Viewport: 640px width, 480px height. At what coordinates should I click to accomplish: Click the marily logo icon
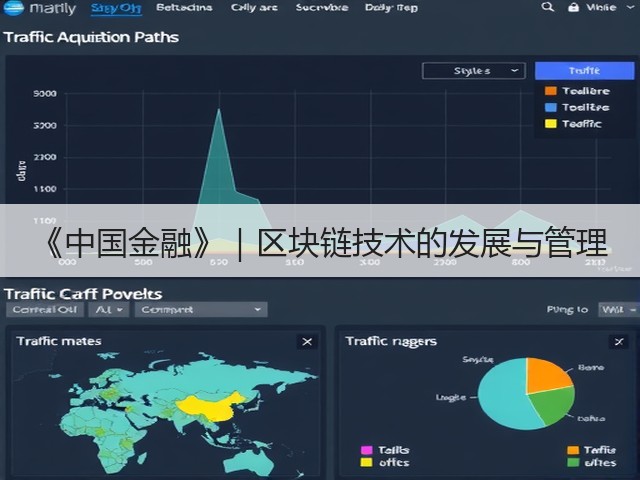(13, 8)
